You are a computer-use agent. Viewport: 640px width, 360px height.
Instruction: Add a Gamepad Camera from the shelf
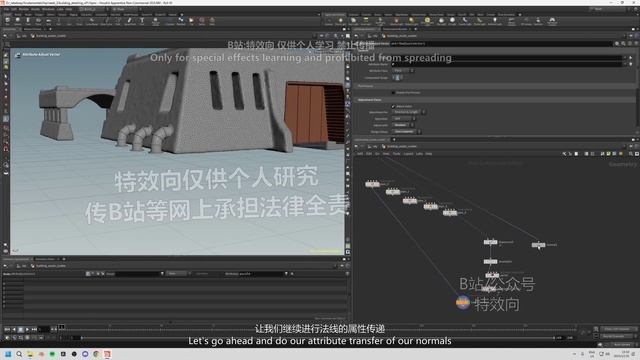[x=552, y=21]
